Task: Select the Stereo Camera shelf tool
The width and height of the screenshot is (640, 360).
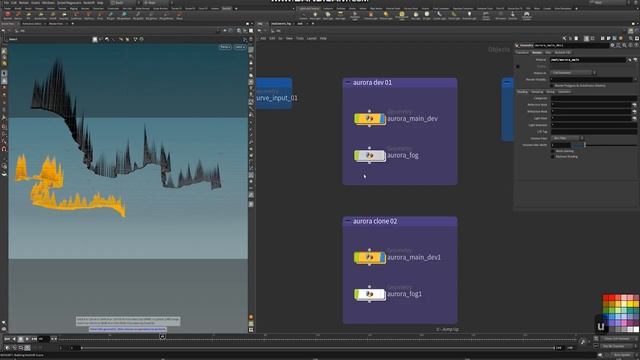Action: click(486, 15)
